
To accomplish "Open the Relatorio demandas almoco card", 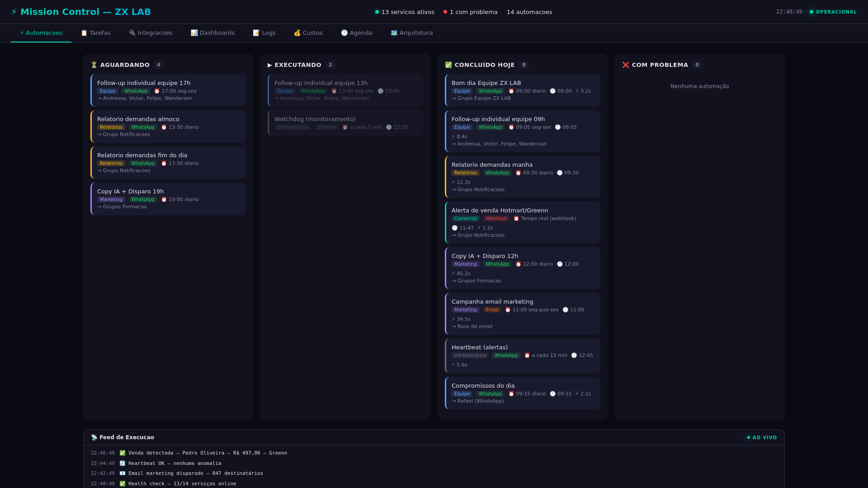I will click(168, 127).
